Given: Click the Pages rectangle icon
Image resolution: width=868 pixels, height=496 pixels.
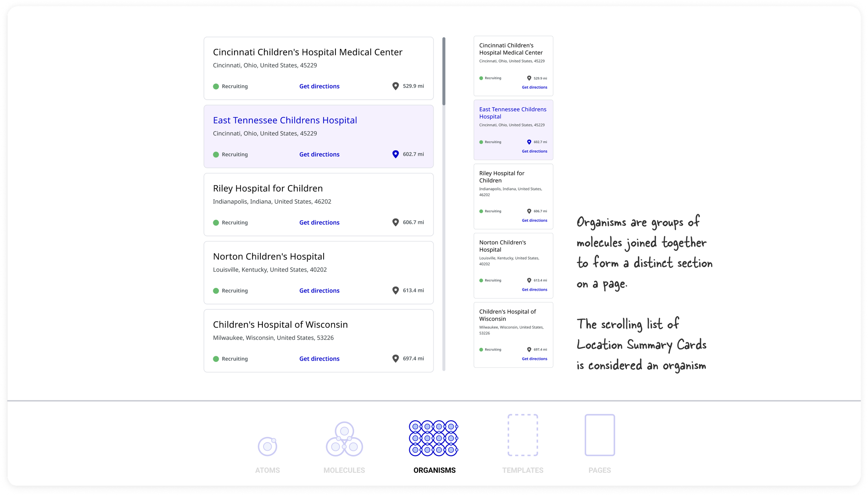Looking at the screenshot, I should pyautogui.click(x=600, y=435).
